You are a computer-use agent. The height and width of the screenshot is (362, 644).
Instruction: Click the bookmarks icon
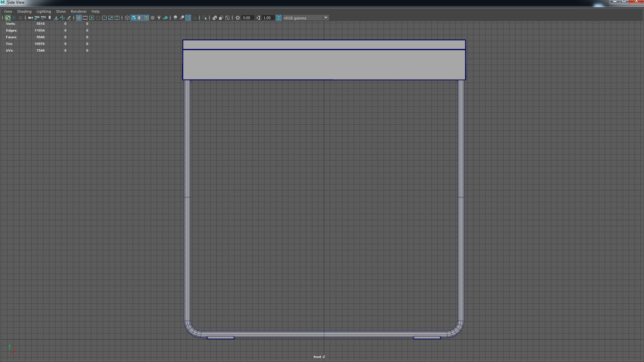click(50, 18)
